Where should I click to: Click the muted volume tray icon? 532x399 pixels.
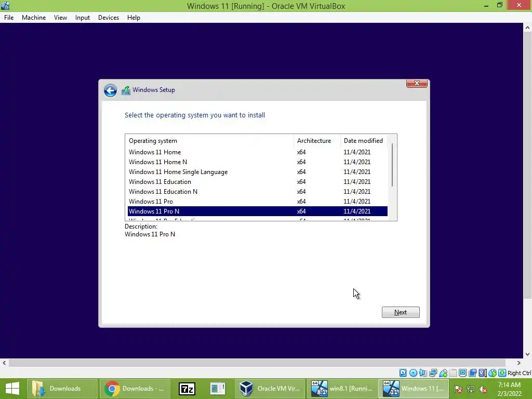[x=483, y=389]
